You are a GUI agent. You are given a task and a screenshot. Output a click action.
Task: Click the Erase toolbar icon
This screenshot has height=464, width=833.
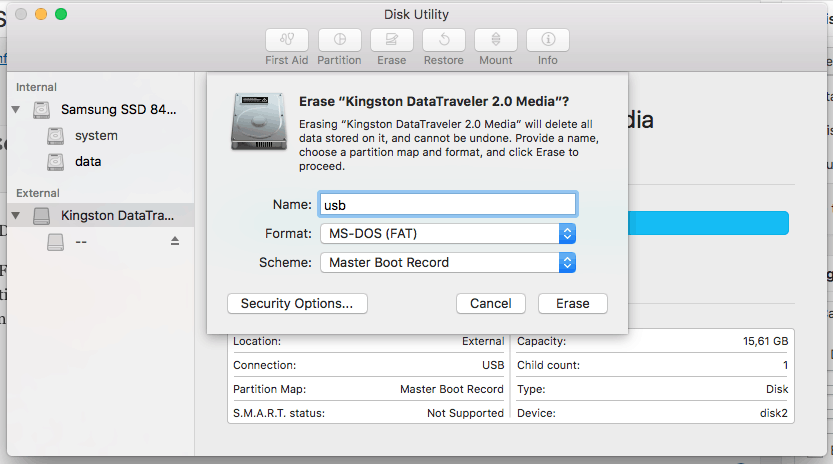tap(392, 40)
